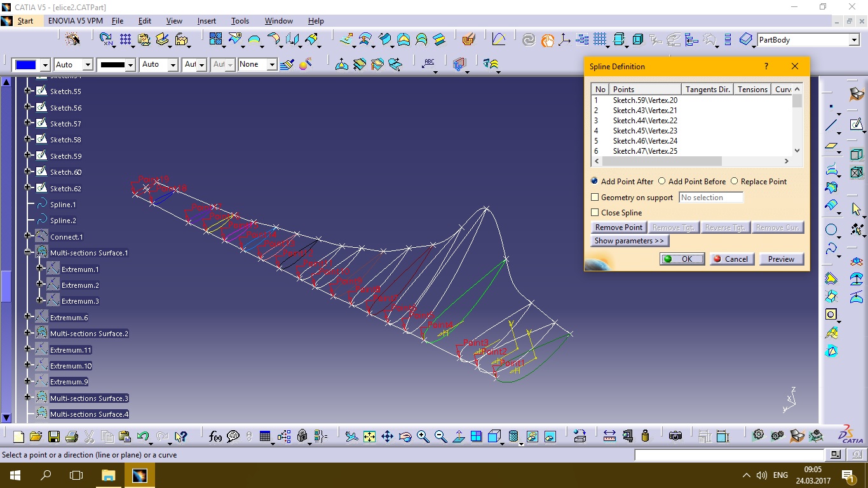Click the Select arrow cursor tool
The image size is (868, 488).
tap(857, 209)
